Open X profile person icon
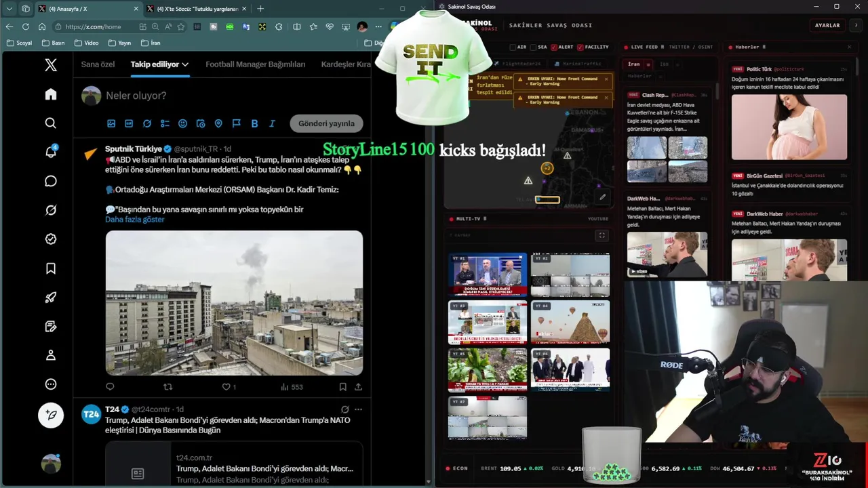Viewport: 868px width, 488px height. pyautogui.click(x=51, y=355)
